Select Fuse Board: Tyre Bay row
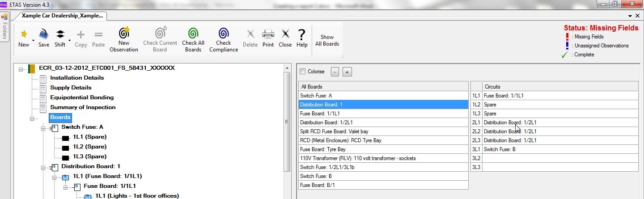Screen dimensions: 644x199 point(383,149)
